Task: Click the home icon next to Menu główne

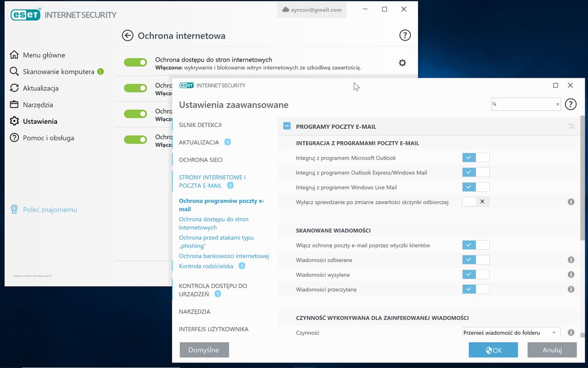Action: [14, 55]
